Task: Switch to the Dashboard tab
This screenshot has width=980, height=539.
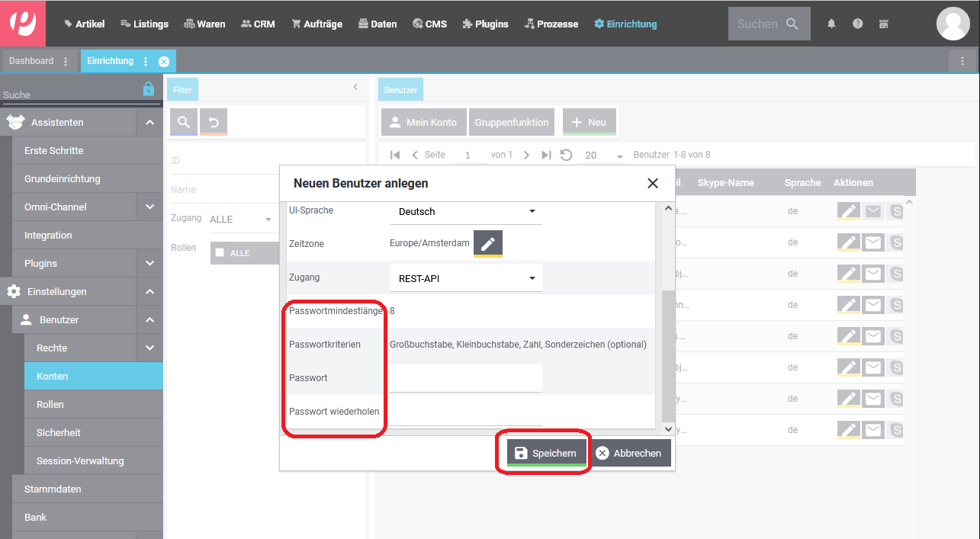Action: coord(31,61)
